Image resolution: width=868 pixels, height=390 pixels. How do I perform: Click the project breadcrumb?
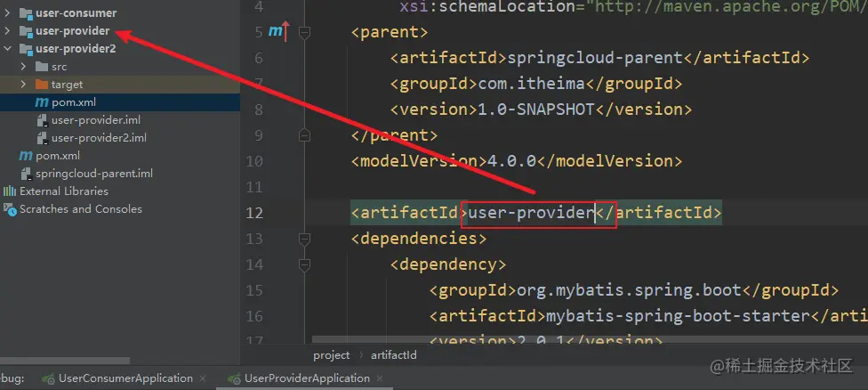click(x=332, y=355)
